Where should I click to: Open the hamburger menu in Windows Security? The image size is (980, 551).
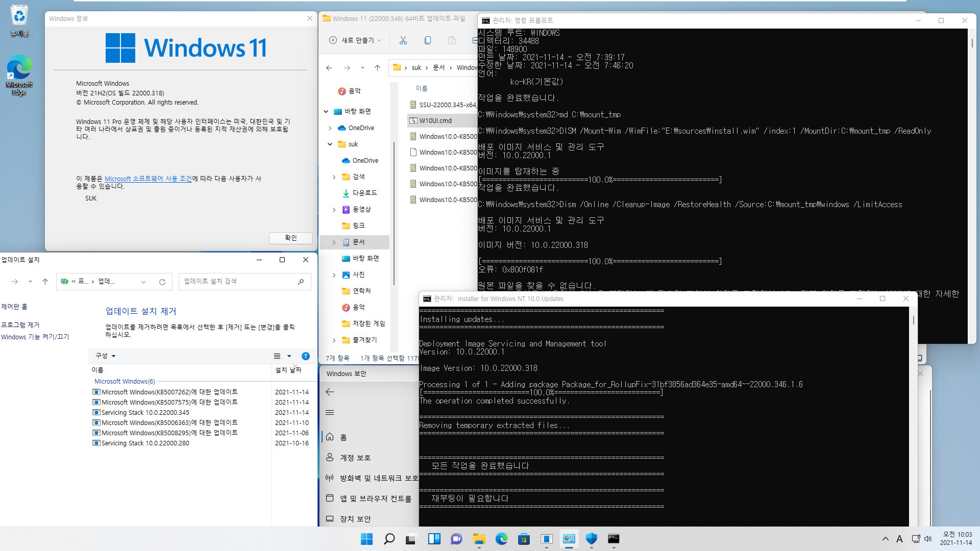click(330, 412)
